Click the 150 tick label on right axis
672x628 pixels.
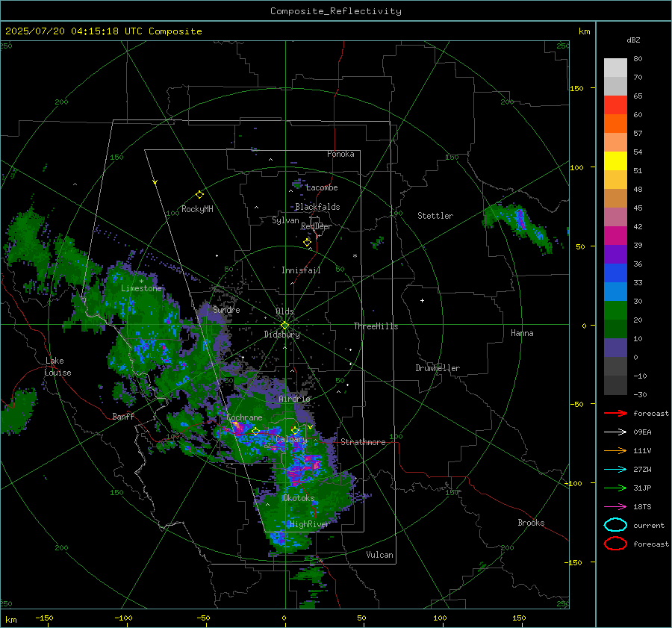pyautogui.click(x=577, y=88)
